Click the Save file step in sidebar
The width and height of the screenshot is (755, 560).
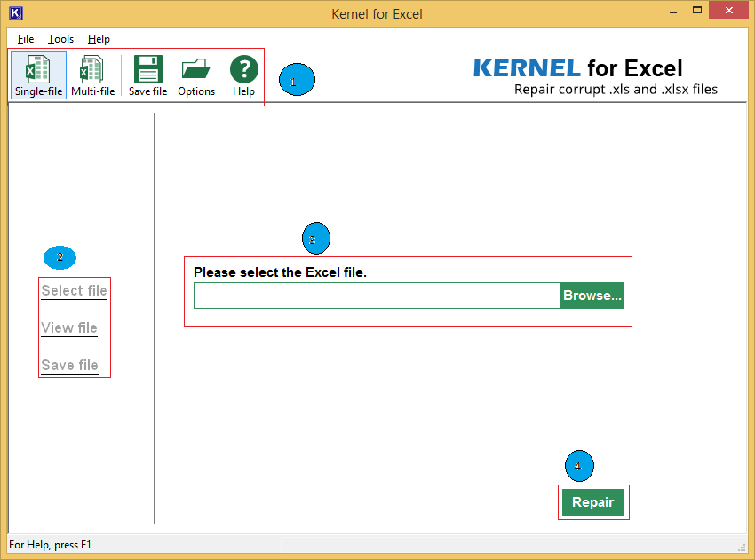[x=70, y=365]
